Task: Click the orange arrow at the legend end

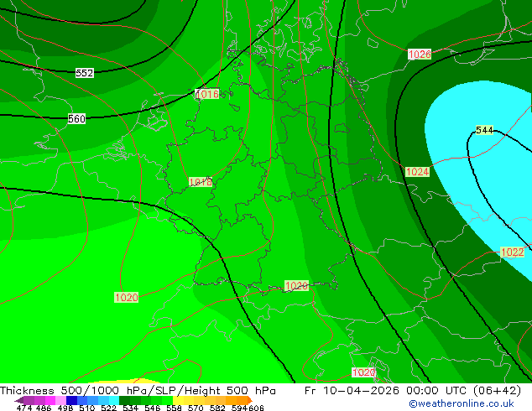Action: 250,400
